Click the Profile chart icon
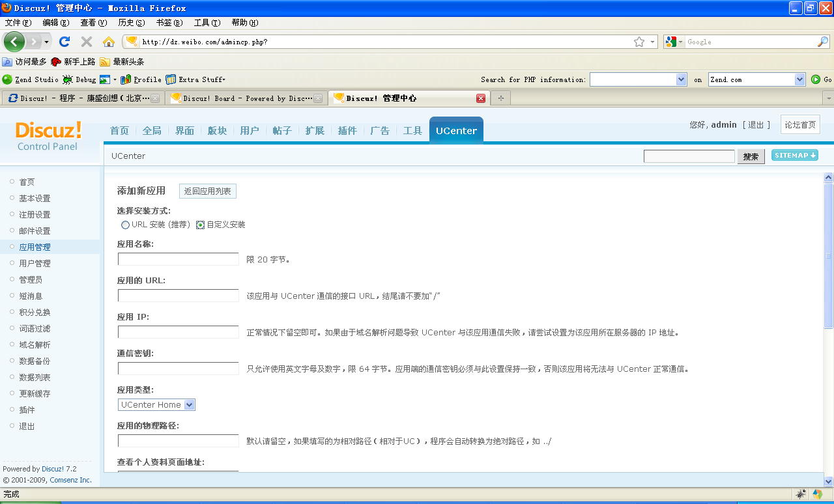Image resolution: width=834 pixels, height=504 pixels. point(126,79)
